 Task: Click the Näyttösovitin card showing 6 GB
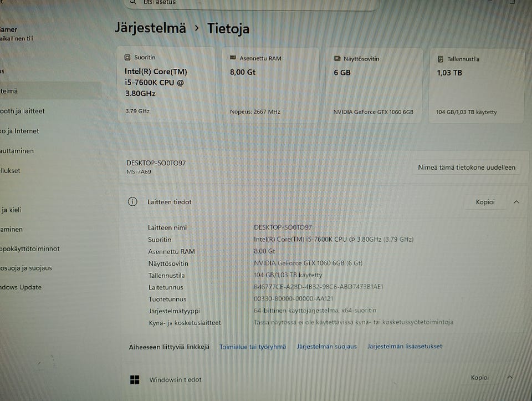click(374, 85)
